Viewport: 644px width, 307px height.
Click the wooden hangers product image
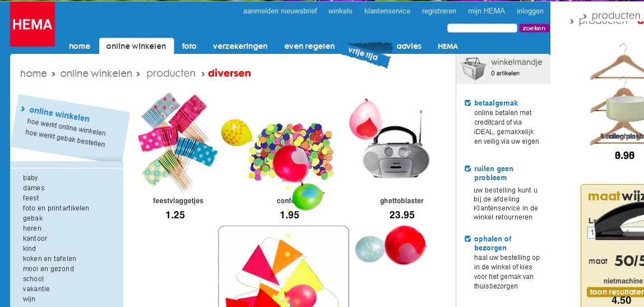(x=617, y=95)
